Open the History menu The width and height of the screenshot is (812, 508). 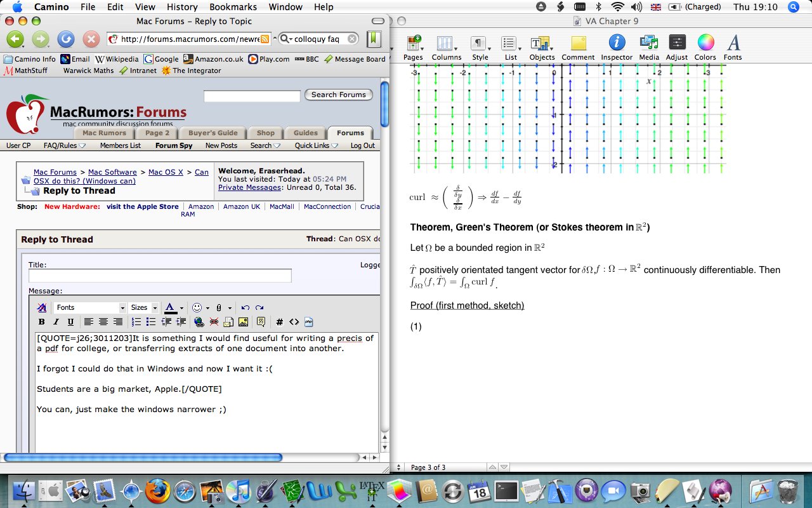click(x=182, y=7)
